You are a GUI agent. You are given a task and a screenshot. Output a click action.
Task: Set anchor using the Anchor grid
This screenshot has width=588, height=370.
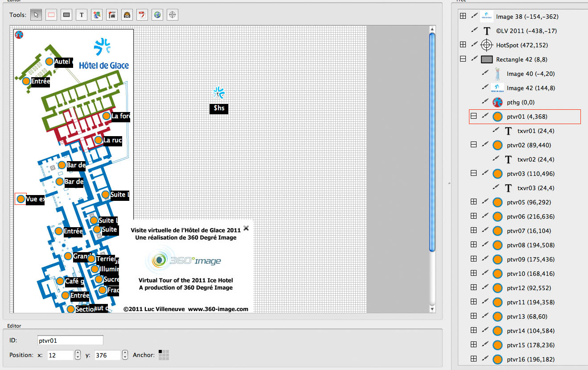click(164, 355)
